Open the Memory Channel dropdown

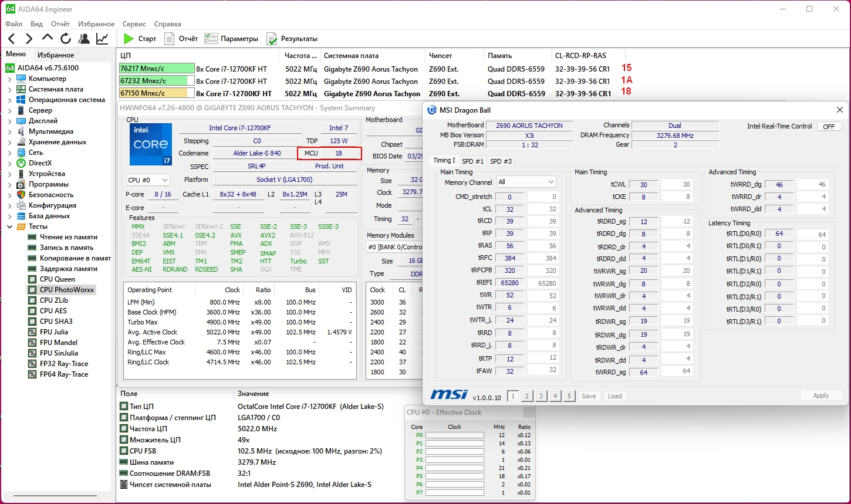coord(526,182)
